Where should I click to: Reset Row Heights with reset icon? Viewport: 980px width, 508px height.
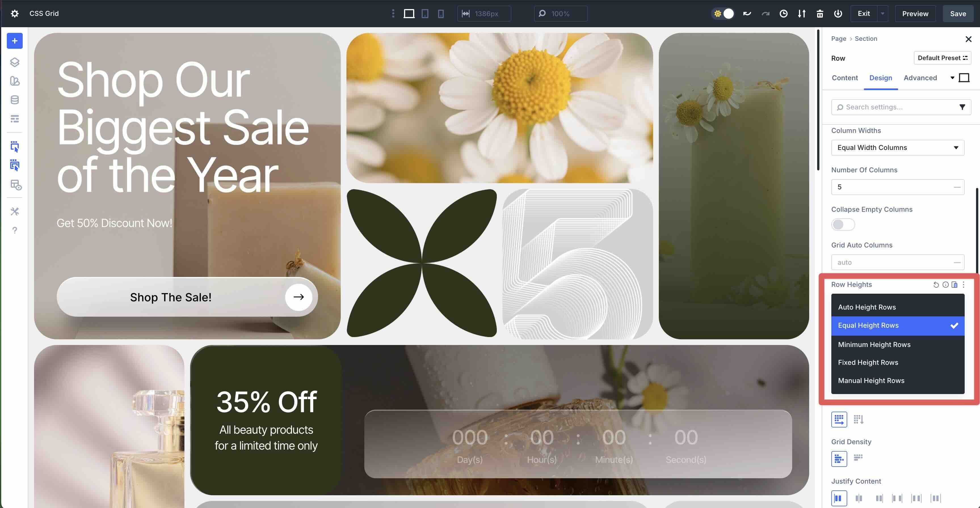(936, 285)
